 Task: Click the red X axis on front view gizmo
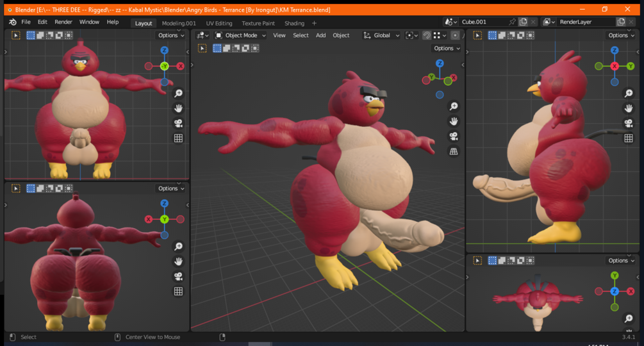pyautogui.click(x=180, y=66)
